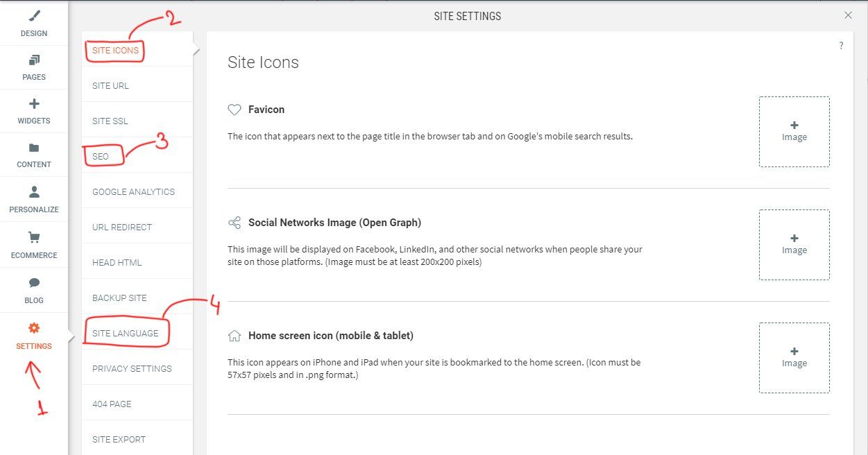
Task: Open the SEO settings section
Action: pyautogui.click(x=101, y=157)
